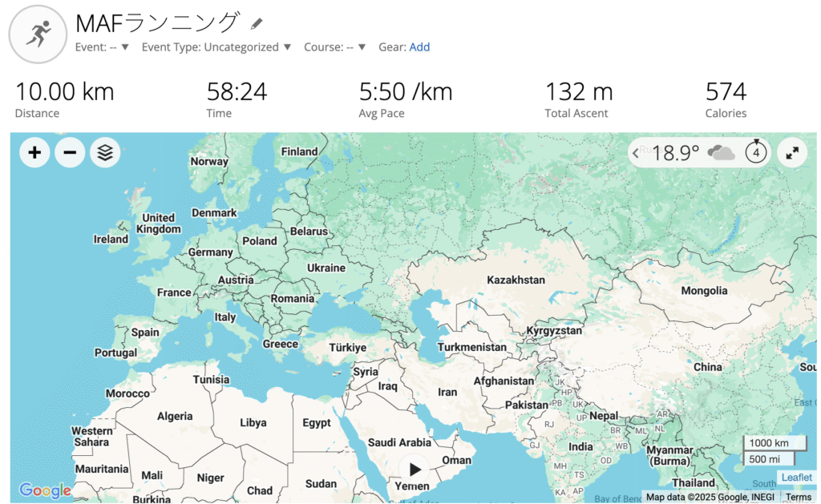Click the Saudi Arabia label on the map
Image resolution: width=821 pixels, height=504 pixels.
(399, 443)
